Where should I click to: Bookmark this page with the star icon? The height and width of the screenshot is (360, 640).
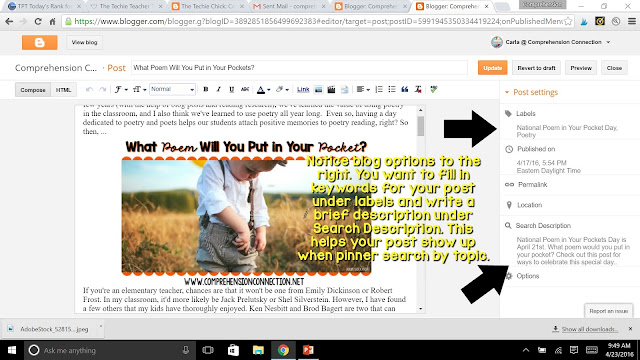click(x=568, y=22)
